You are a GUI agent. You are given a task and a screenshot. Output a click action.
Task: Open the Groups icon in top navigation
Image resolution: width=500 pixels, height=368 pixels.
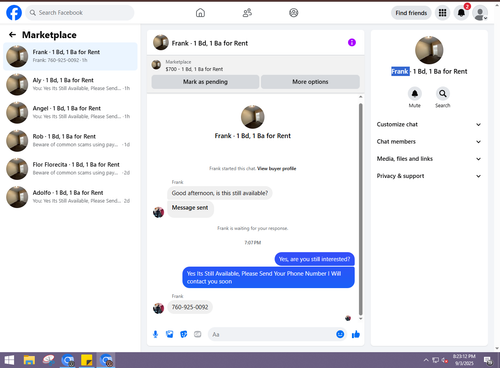click(x=294, y=13)
